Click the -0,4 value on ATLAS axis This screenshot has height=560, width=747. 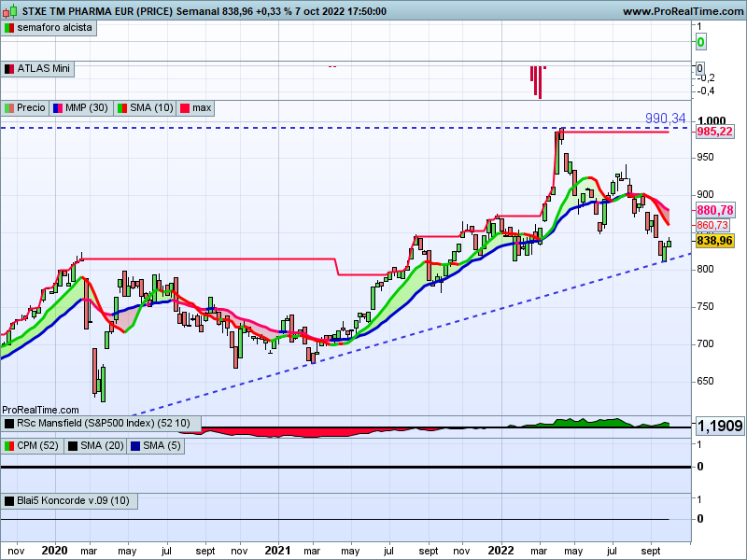click(x=706, y=91)
